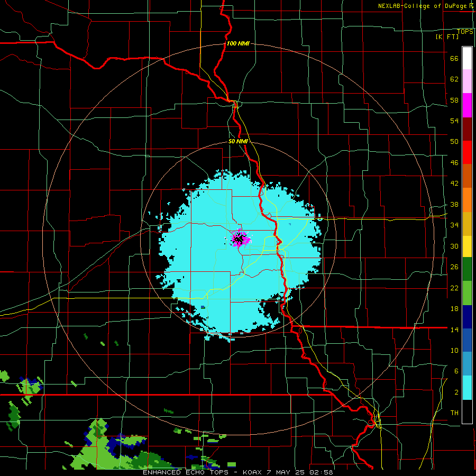Choose the gold legend swatch
The height and width of the screenshot is (476, 476).
467,224
